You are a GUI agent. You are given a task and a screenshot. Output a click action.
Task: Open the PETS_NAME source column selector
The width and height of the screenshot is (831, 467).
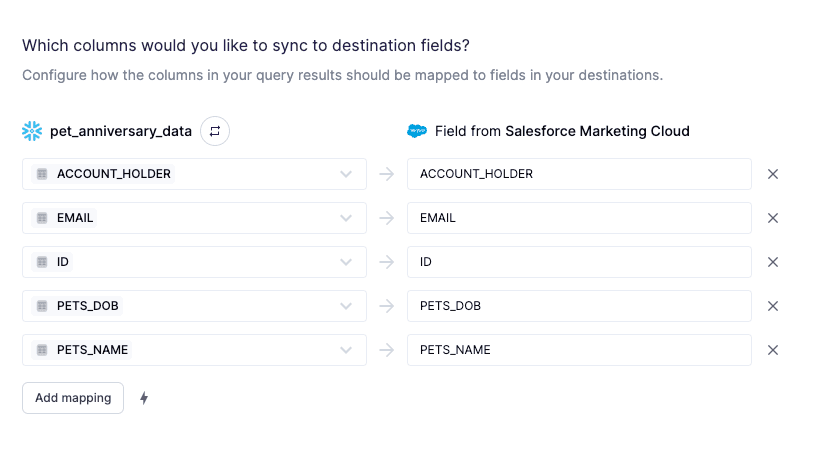(x=345, y=350)
